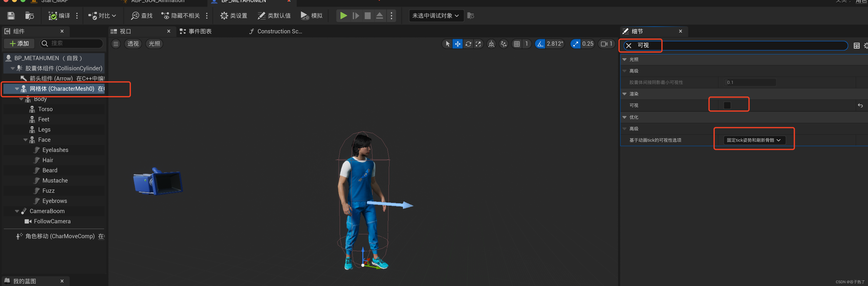This screenshot has width=868, height=286.
Task: Toggle grid snapping icon in viewport
Action: pyautogui.click(x=516, y=44)
